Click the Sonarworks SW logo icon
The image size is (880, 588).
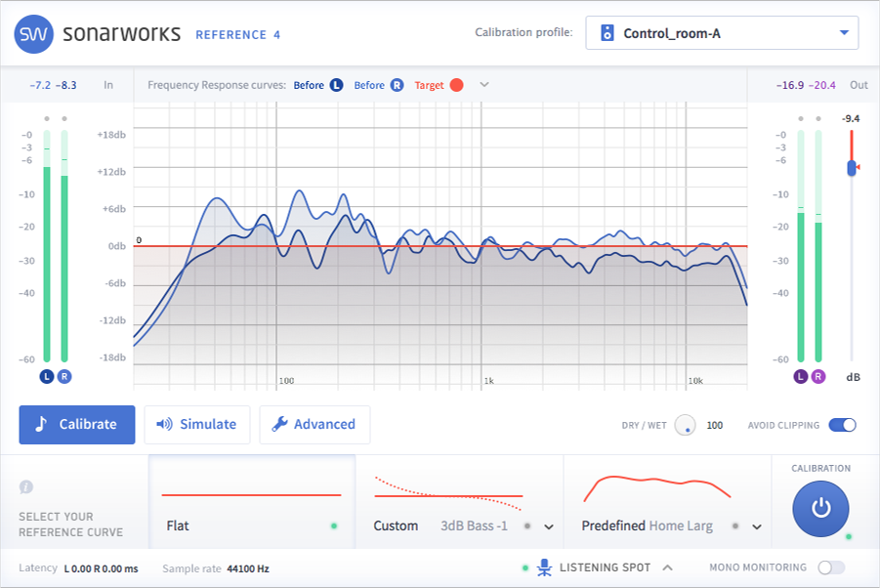coord(33,33)
